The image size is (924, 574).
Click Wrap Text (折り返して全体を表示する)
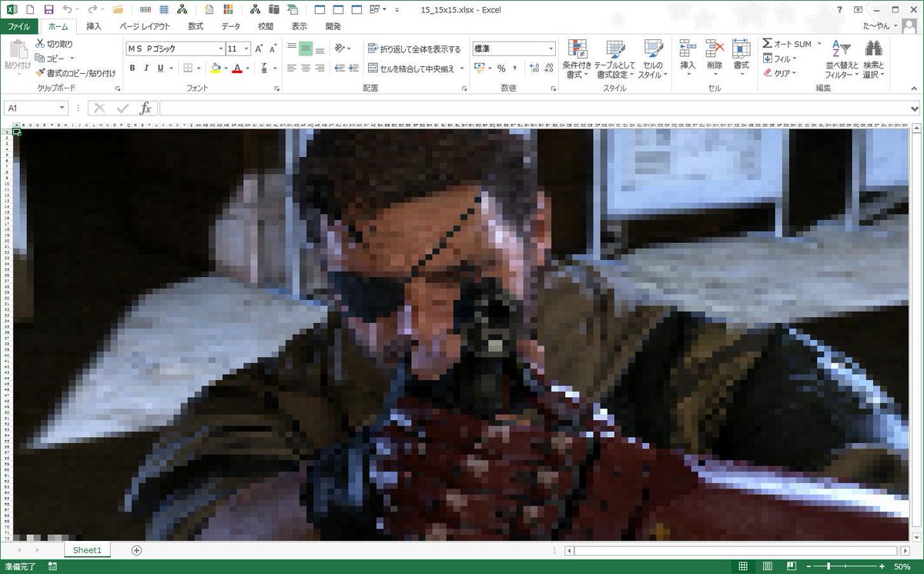(x=414, y=48)
